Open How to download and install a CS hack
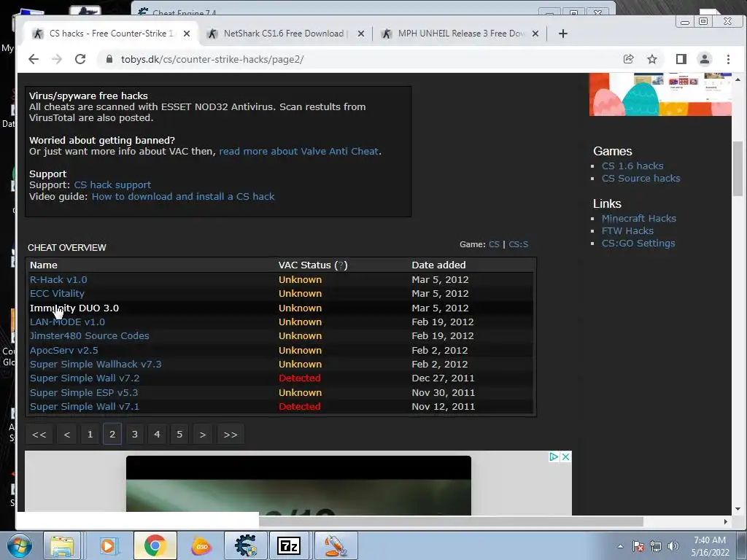This screenshot has width=747, height=560. 183,197
